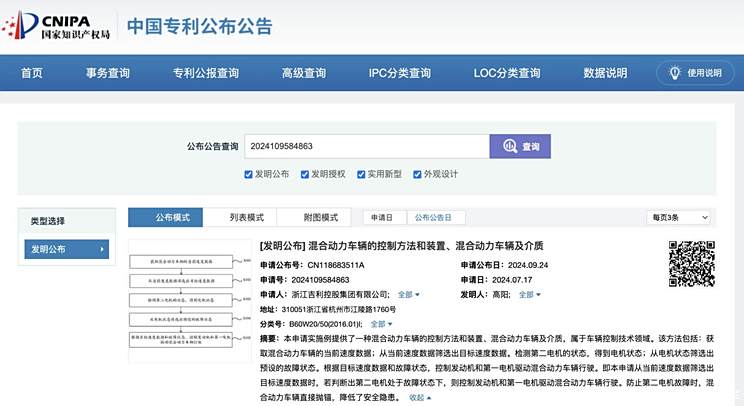Click the patent QR code image

pos(692,265)
